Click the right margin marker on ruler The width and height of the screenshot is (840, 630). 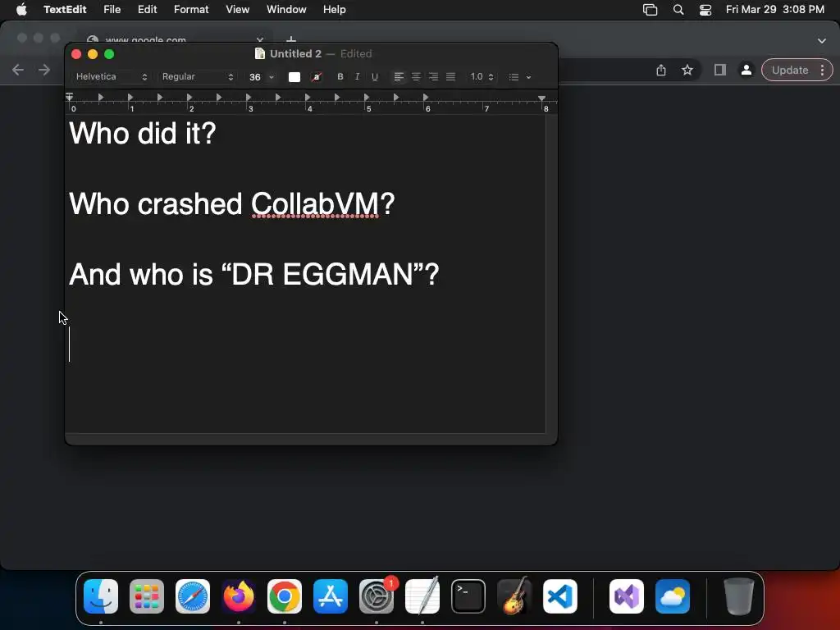[x=541, y=98]
